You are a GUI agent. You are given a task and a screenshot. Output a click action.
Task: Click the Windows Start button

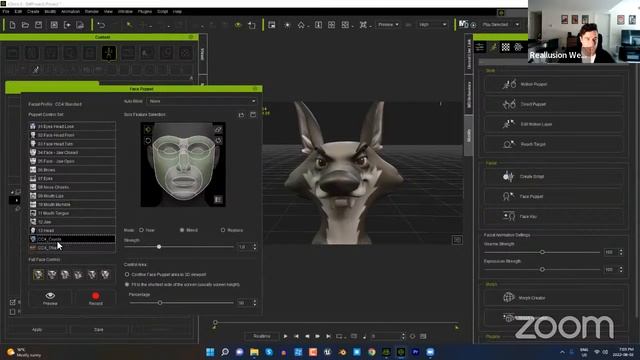coord(210,352)
